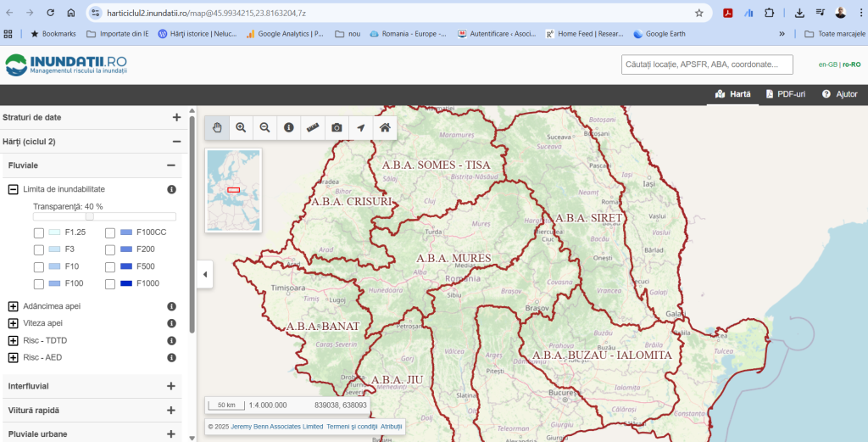Open the Termeni și condiții link
The height and width of the screenshot is (442, 868).
pos(351,426)
